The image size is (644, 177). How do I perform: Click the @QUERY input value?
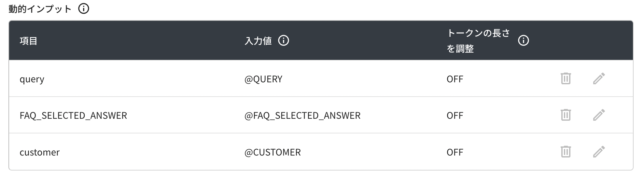[263, 79]
